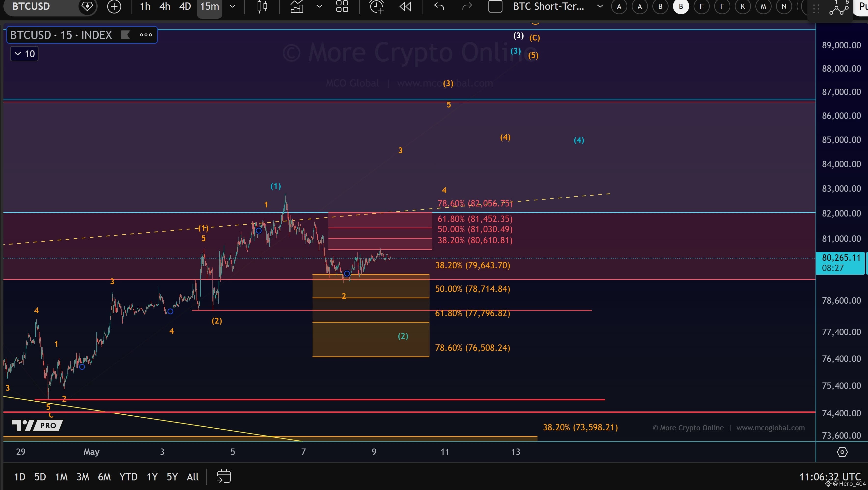This screenshot has width=868, height=490.
Task: Select the K layout circle
Action: pos(743,6)
